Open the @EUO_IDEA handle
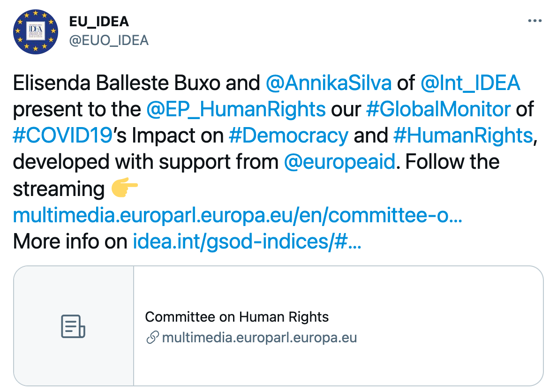 pos(109,41)
